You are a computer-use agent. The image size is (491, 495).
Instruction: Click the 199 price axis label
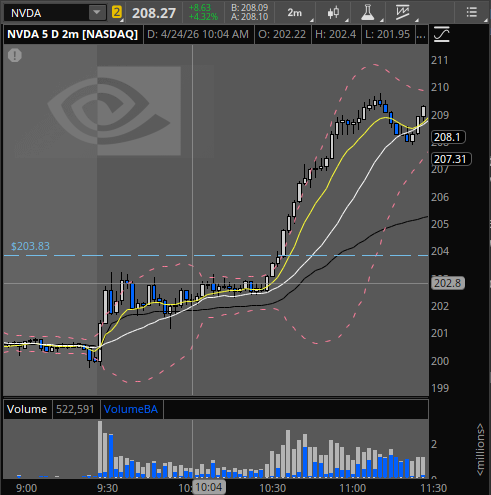point(440,388)
